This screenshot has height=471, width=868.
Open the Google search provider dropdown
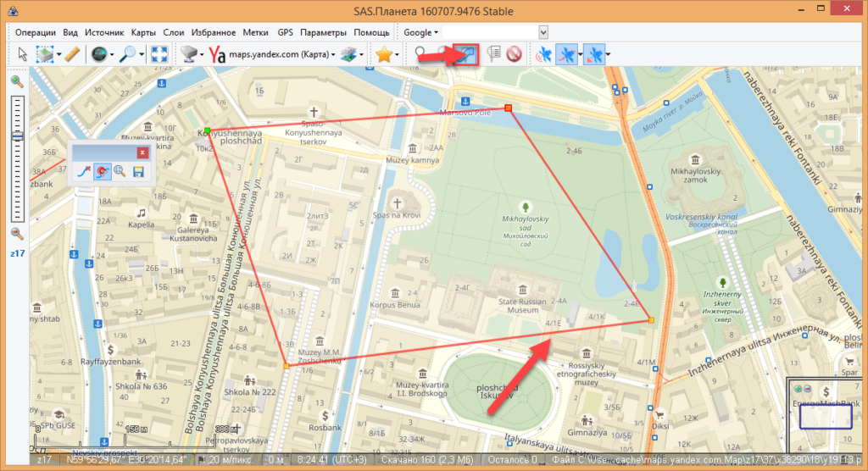tap(421, 32)
